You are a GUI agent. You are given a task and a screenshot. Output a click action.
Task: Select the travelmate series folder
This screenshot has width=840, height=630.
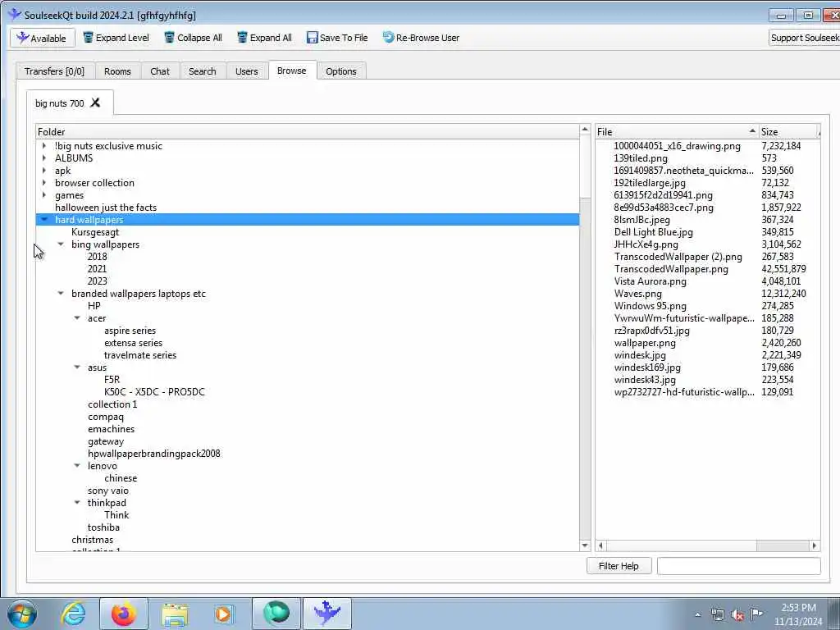click(139, 355)
